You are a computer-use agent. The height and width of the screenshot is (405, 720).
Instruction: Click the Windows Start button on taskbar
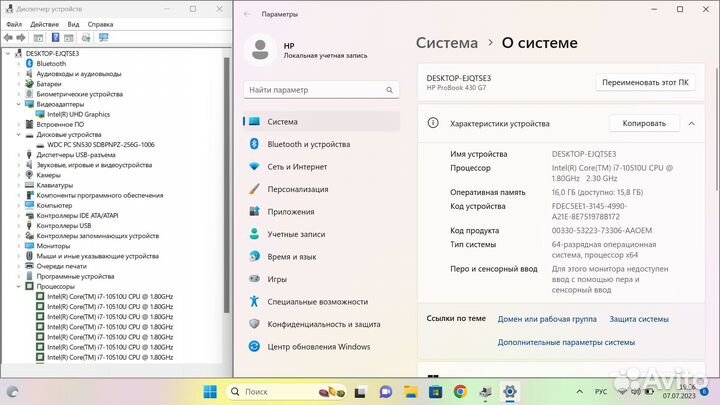pyautogui.click(x=210, y=392)
